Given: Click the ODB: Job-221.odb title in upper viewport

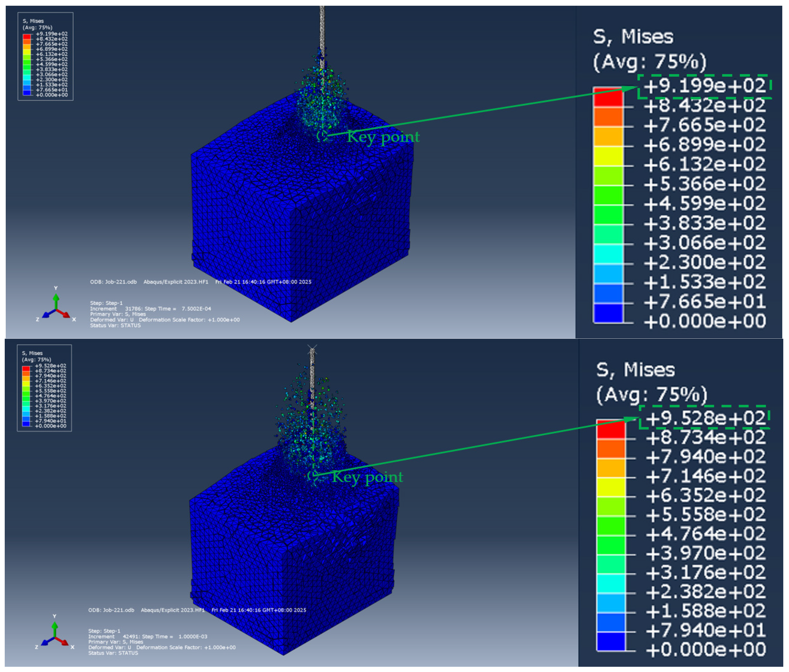Looking at the screenshot, I should 113,282.
